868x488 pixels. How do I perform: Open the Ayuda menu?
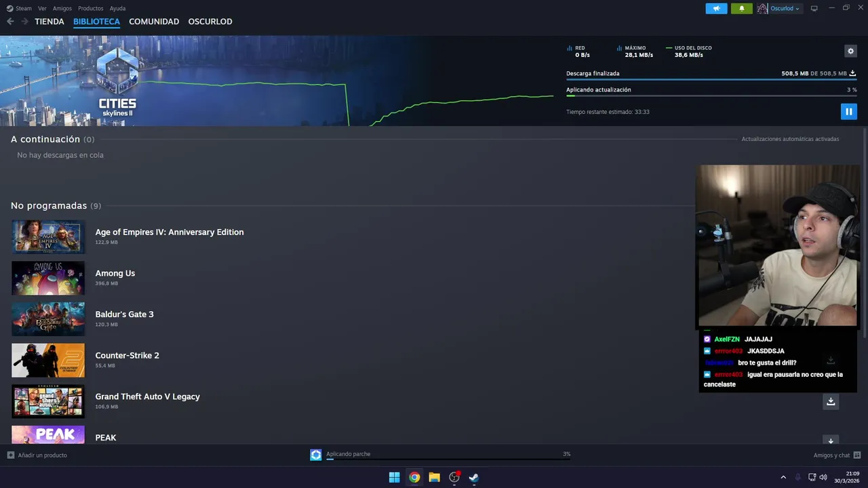117,9
